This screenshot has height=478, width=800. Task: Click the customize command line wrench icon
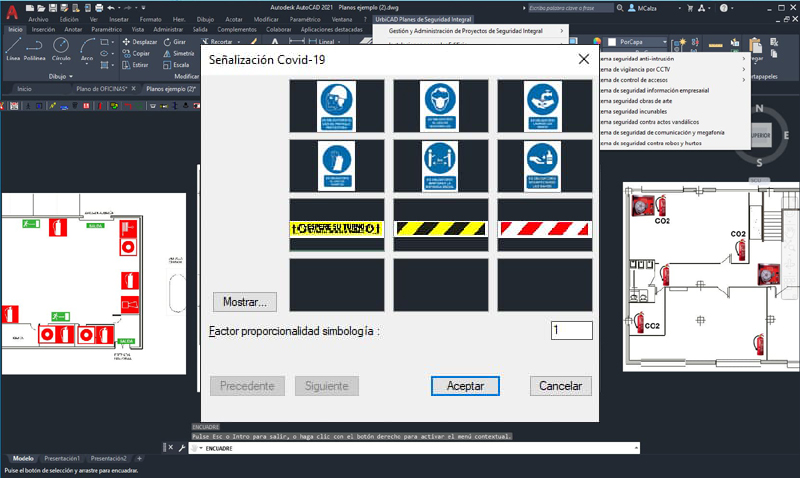[x=182, y=448]
